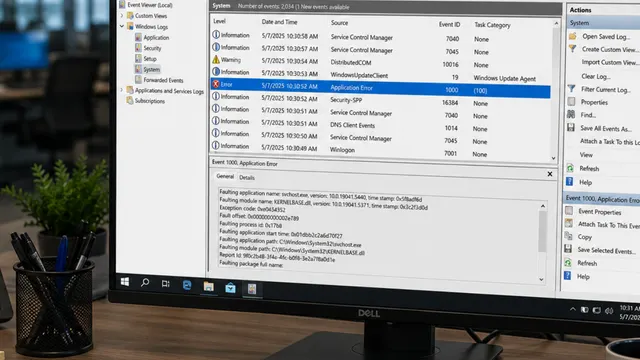Click Refresh under System actions
This screenshot has width=640, height=360.
click(x=589, y=169)
